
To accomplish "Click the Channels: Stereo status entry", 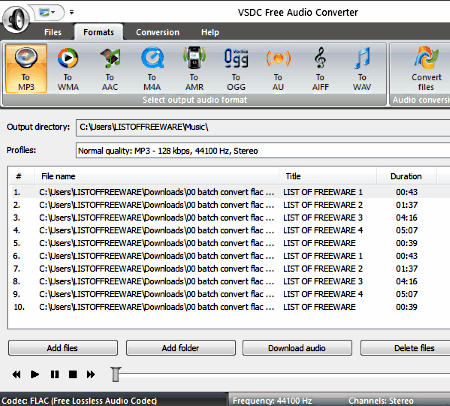I will point(381,401).
